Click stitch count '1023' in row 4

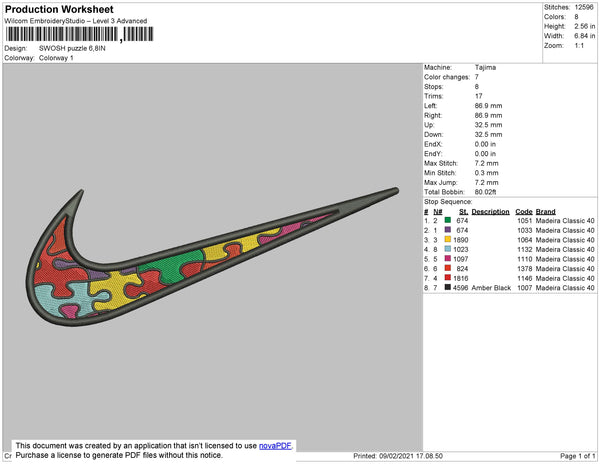461,249
